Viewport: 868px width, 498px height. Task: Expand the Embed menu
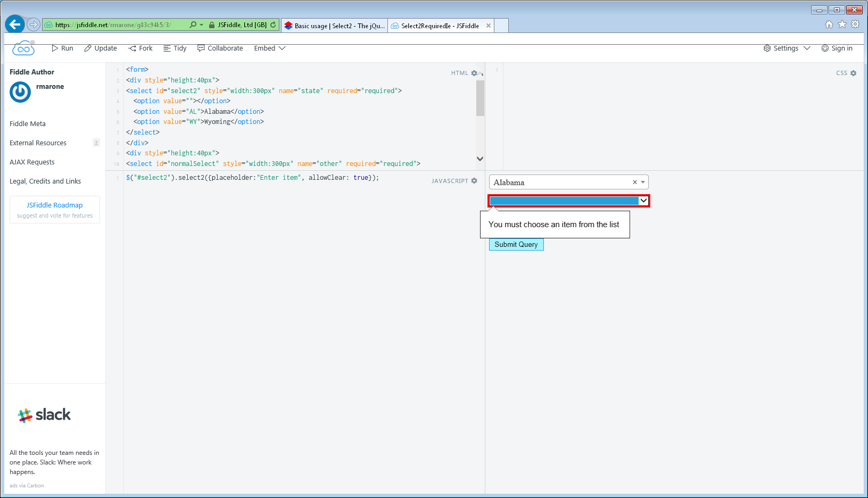[269, 48]
